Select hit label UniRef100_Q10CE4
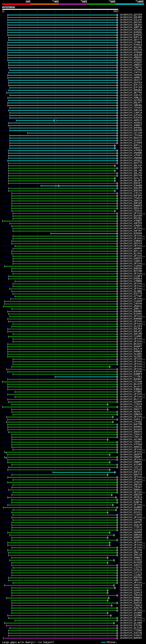The image size is (146, 644). click(x=131, y=82)
